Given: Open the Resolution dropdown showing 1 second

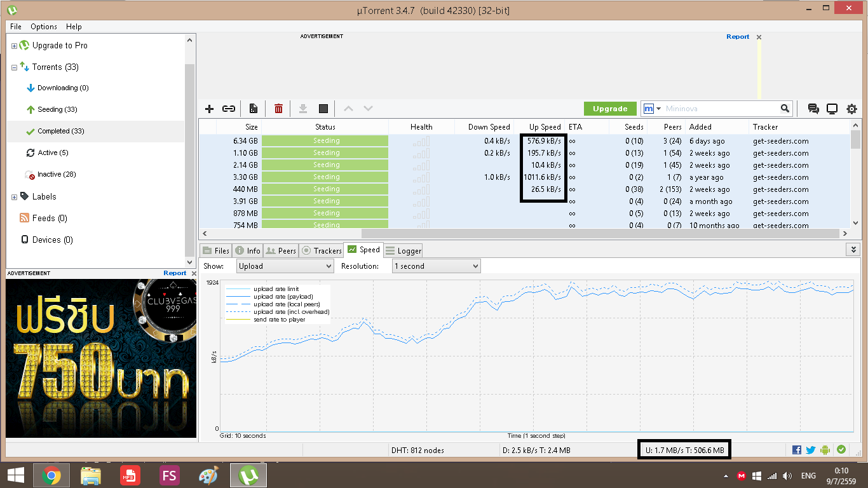Looking at the screenshot, I should [436, 266].
